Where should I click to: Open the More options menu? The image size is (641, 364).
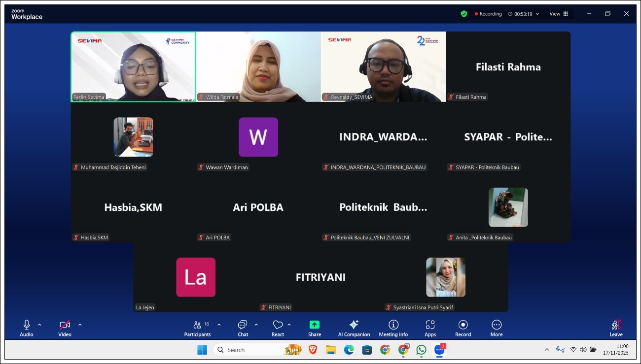pyautogui.click(x=496, y=328)
